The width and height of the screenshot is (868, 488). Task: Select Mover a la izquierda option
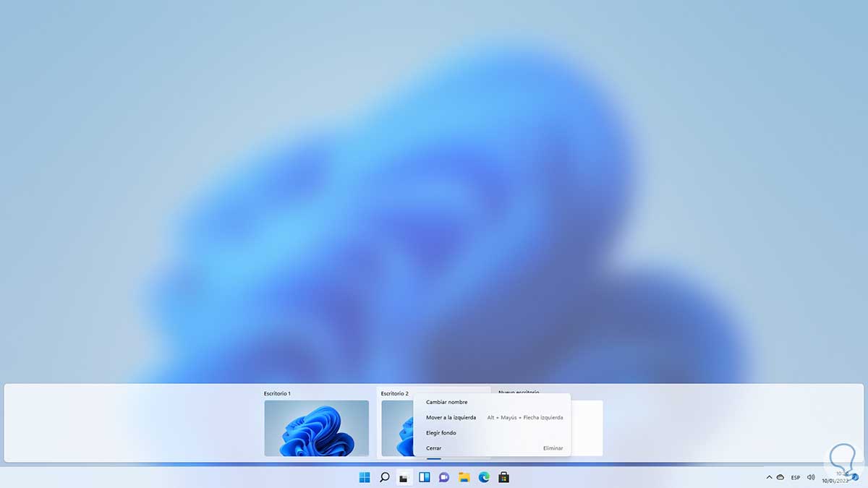[492, 417]
